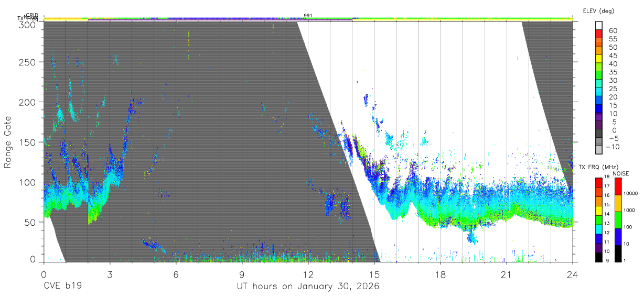Viewport: 644px width, 297px height.
Task: Click the "6" UT hour tick label
Action: tap(176, 274)
